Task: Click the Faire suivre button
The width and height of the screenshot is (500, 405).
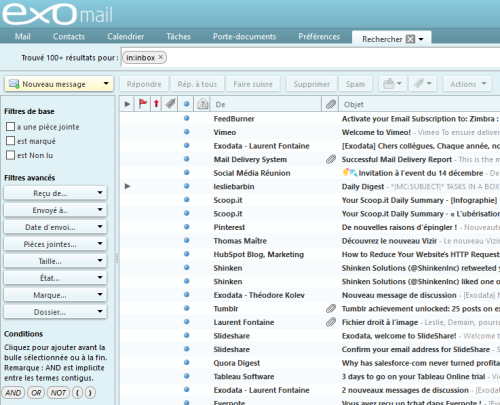Action: (253, 84)
